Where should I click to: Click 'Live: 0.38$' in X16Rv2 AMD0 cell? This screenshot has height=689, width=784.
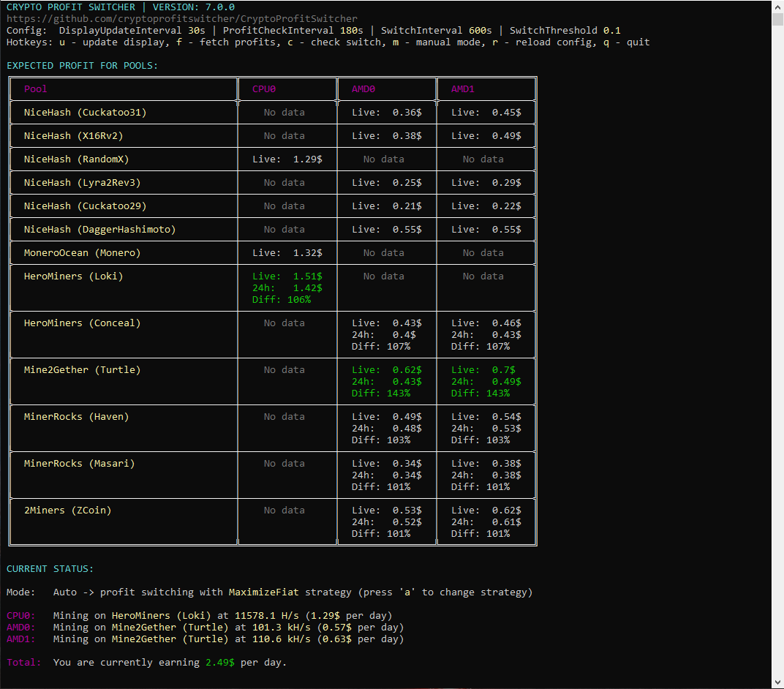[x=387, y=136]
